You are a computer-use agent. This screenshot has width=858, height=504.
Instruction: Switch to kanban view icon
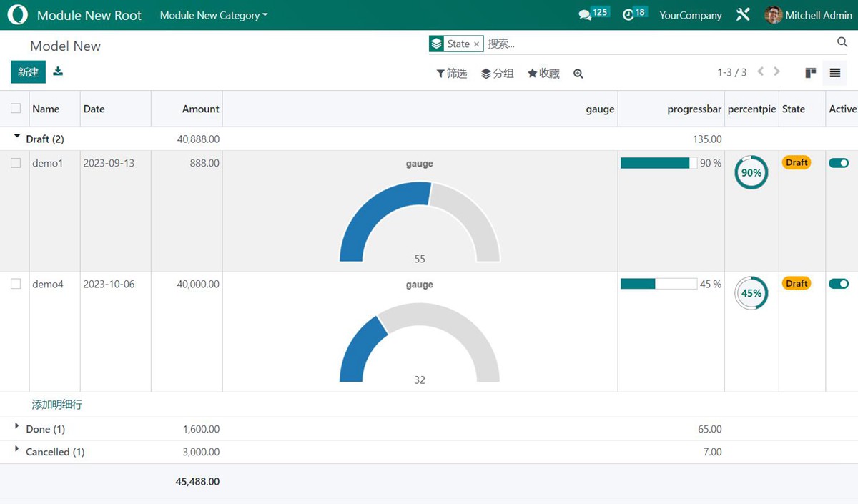coord(810,72)
